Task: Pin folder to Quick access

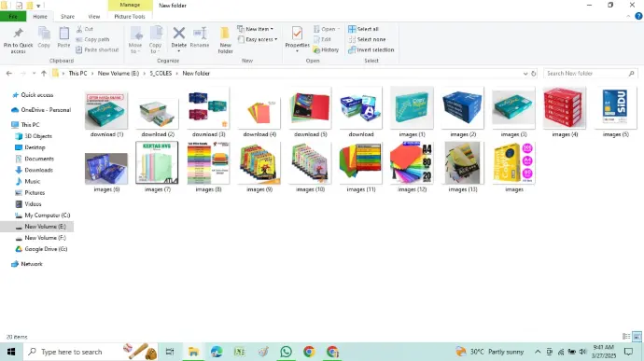Action: (x=18, y=40)
